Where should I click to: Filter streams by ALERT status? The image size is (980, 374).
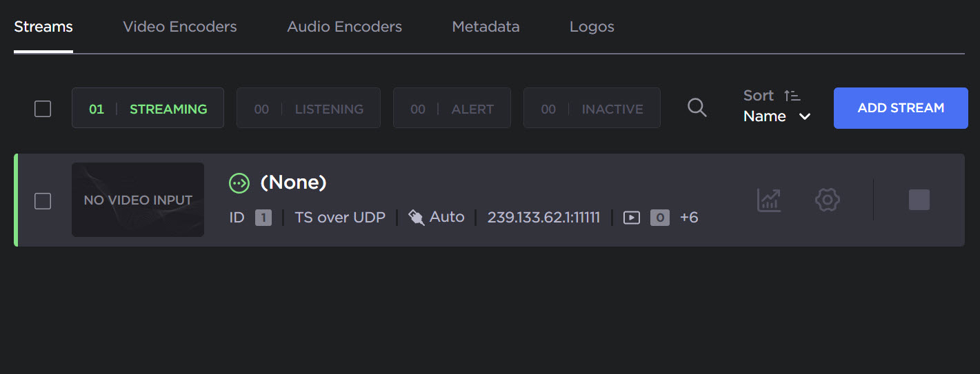[452, 108]
